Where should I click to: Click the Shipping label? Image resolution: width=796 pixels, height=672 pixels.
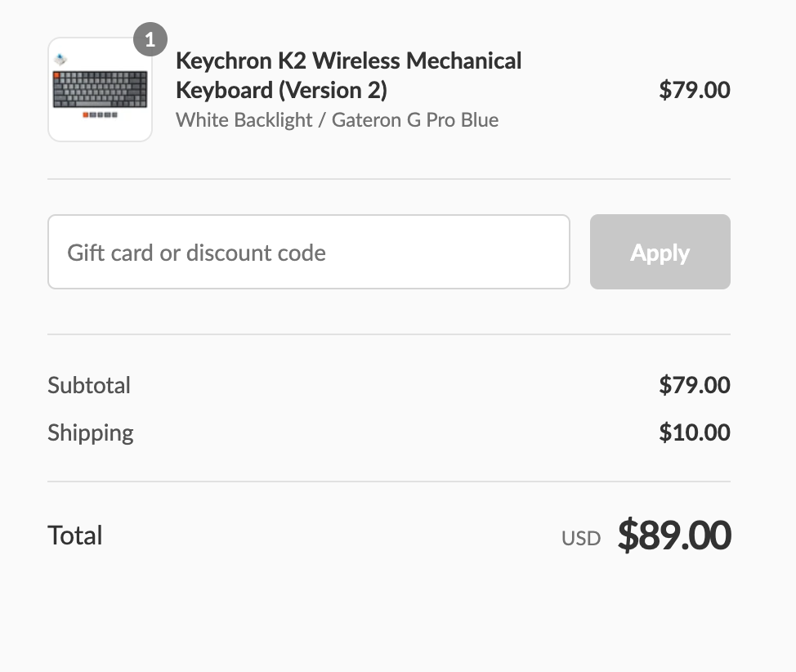pyautogui.click(x=90, y=432)
